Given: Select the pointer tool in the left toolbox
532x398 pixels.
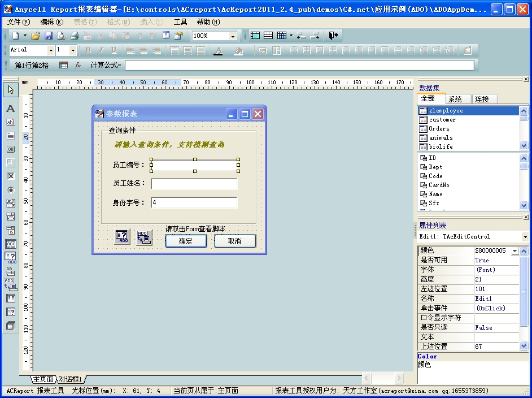Looking at the screenshot, I should (10, 90).
